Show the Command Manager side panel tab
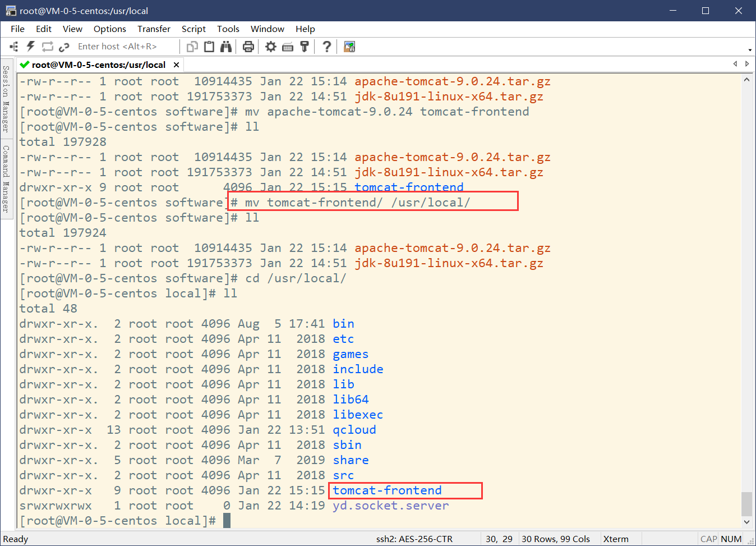This screenshot has width=756, height=546. click(6, 179)
